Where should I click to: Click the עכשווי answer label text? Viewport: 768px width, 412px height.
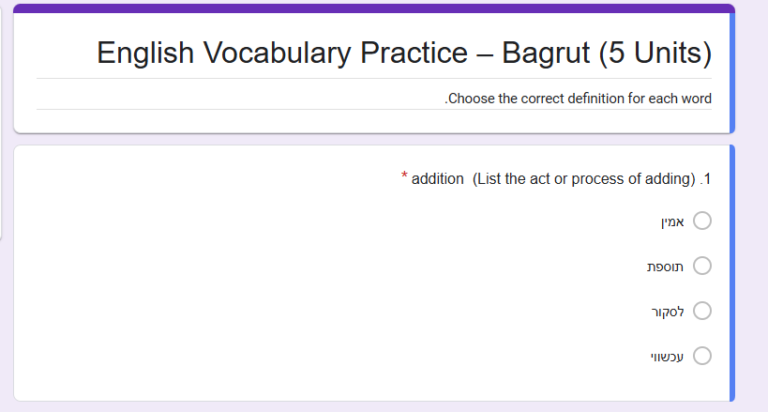click(667, 355)
